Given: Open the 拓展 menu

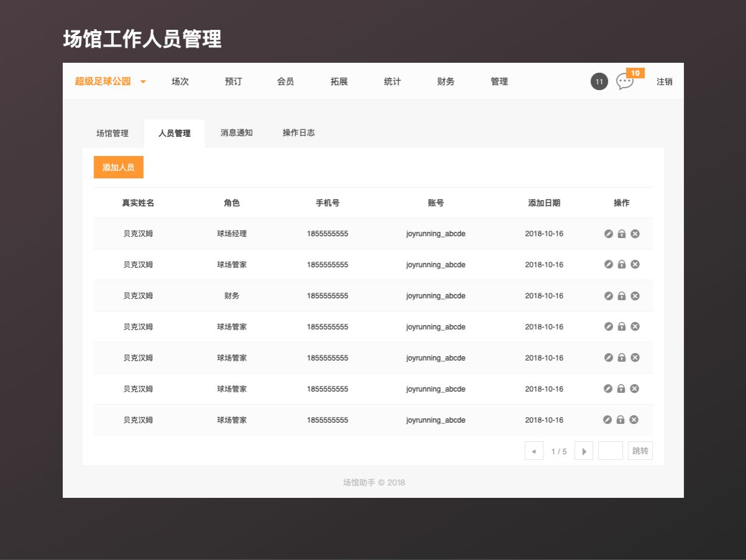Looking at the screenshot, I should (339, 81).
